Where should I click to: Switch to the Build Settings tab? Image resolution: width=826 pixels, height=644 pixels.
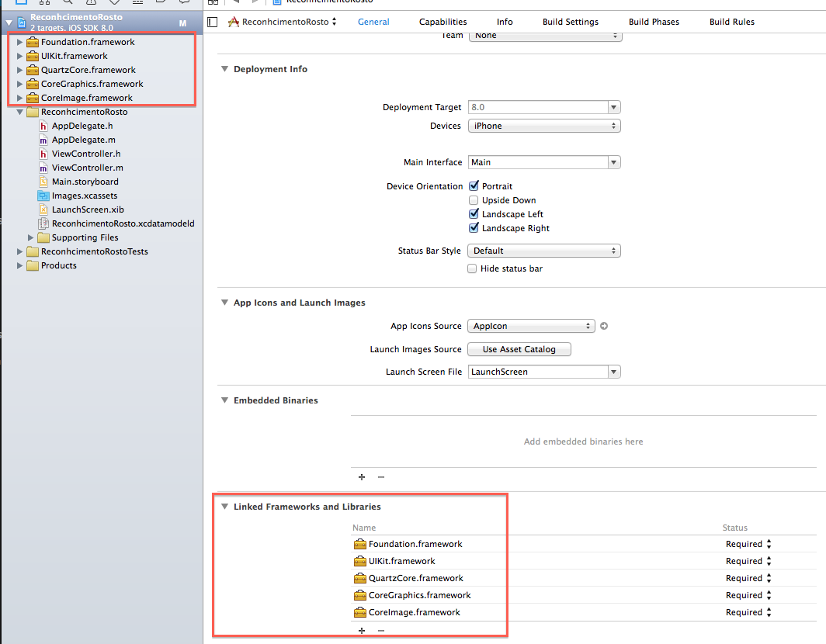coord(571,22)
